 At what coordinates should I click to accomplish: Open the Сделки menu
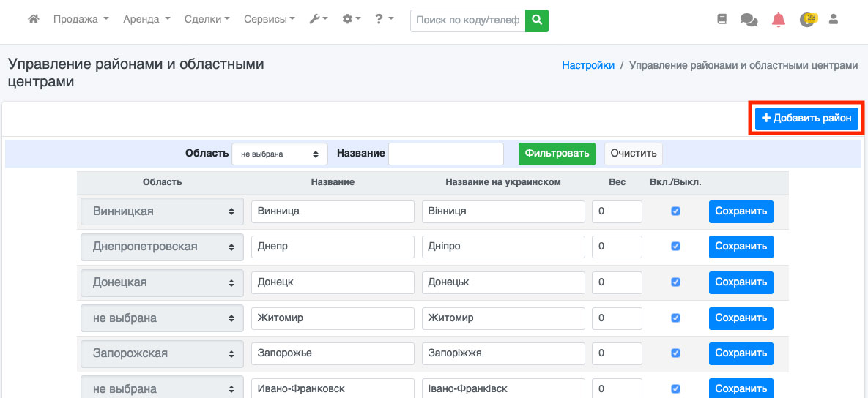click(x=207, y=20)
